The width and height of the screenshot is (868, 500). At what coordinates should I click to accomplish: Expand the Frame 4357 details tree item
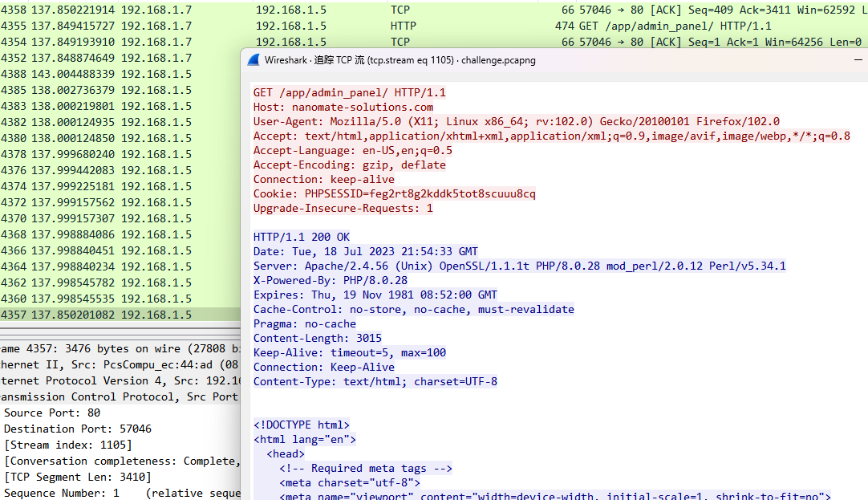tap(120, 349)
